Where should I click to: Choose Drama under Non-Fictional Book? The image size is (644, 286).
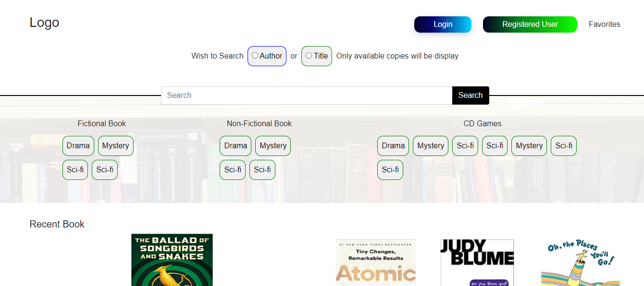[235, 146]
